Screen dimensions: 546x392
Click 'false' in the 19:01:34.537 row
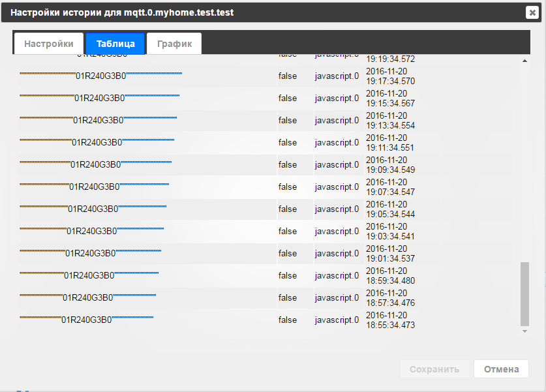coord(288,253)
